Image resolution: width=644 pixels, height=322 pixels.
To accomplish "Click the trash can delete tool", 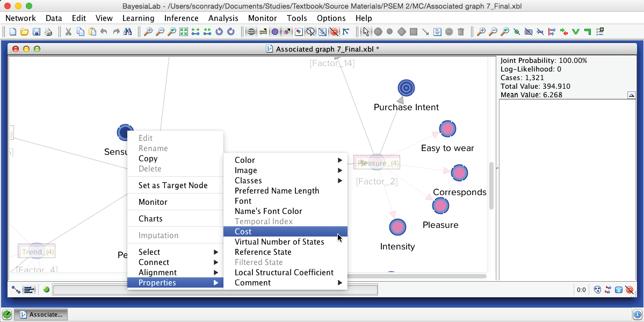I will (x=461, y=32).
